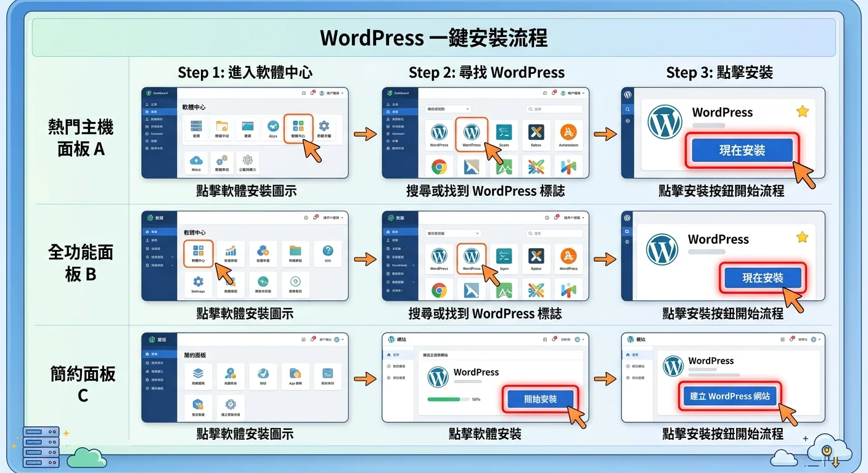The image size is (868, 473).
Task: Select the highlighted WordPress icon in Step 2 panel A
Action: click(472, 133)
